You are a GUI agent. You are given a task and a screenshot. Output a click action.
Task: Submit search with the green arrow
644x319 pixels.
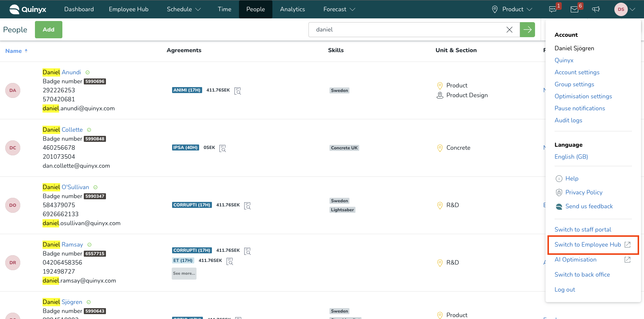[x=528, y=30]
